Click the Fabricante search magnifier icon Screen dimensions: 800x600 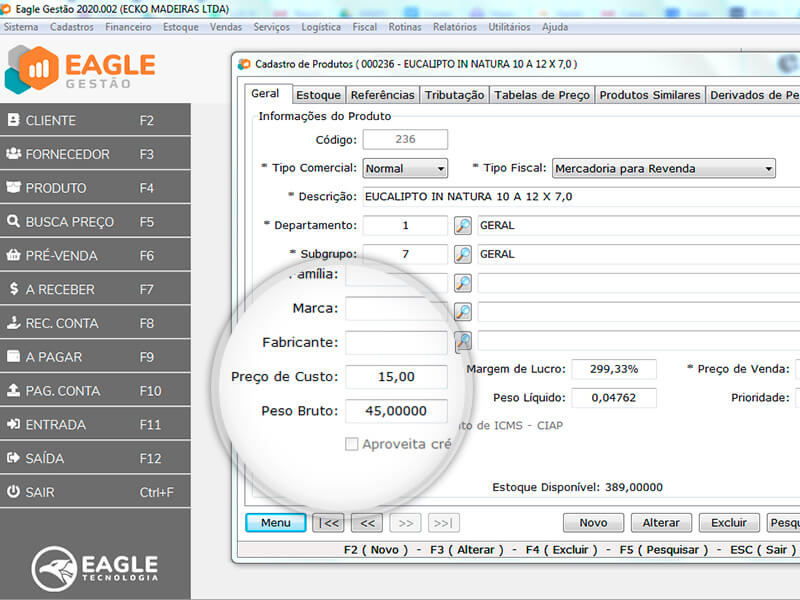[x=463, y=342]
